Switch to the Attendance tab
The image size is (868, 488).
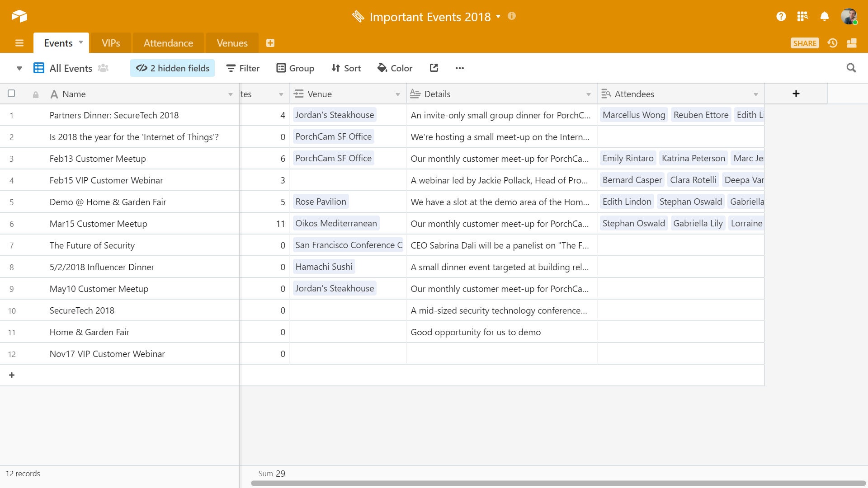[168, 43]
